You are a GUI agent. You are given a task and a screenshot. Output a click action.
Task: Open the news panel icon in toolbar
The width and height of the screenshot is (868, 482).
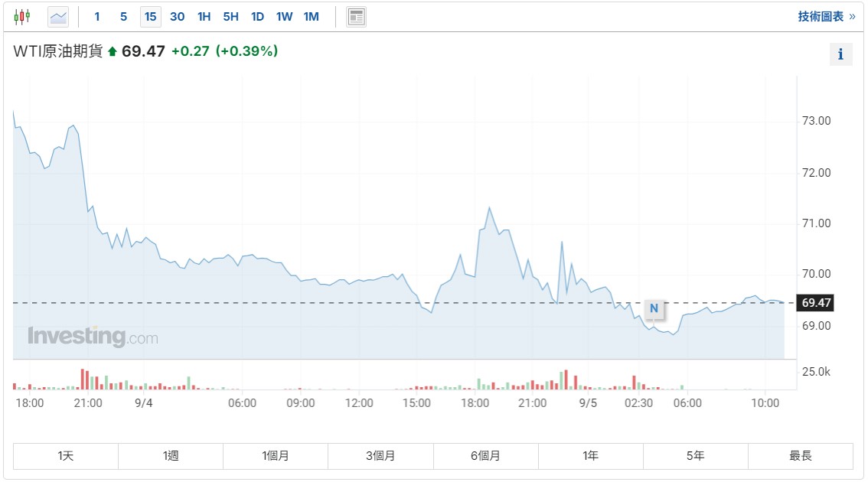(357, 17)
